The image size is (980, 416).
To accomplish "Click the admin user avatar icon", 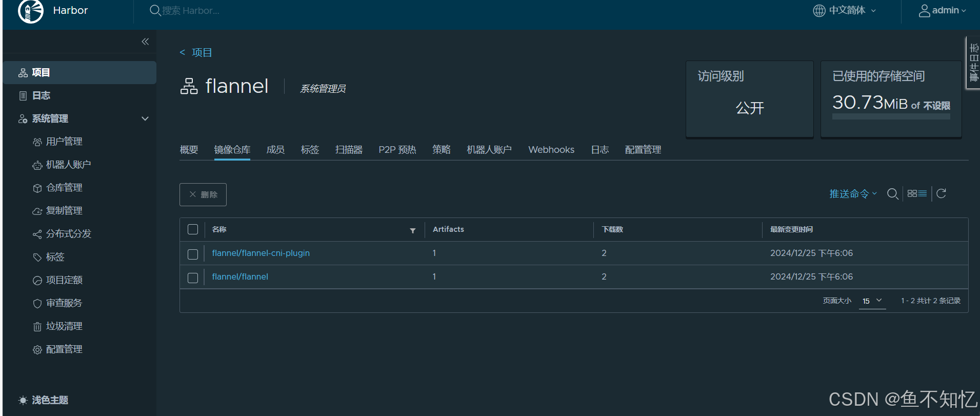I will [x=924, y=10].
